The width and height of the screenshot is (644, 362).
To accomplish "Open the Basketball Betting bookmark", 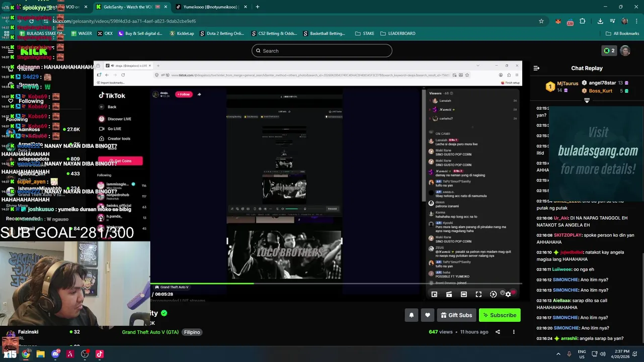I will (324, 34).
